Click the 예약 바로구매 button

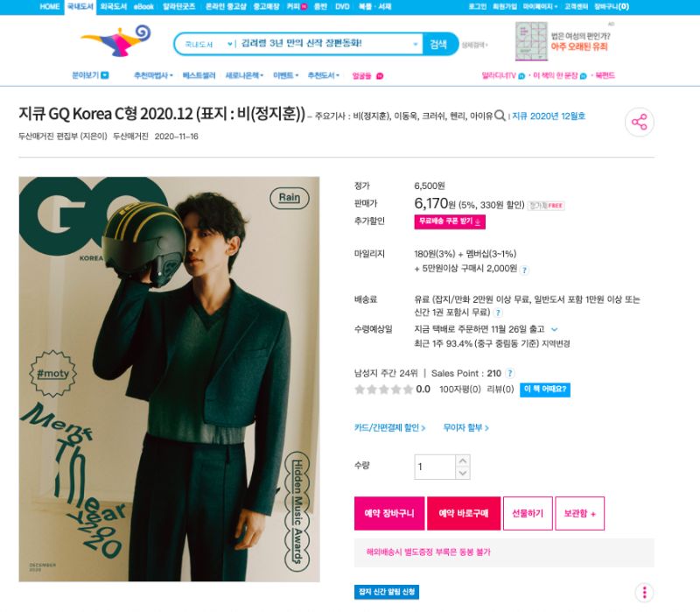pyautogui.click(x=464, y=513)
